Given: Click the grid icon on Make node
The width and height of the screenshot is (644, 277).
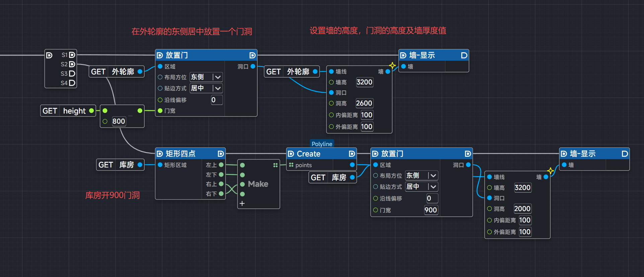Looking at the screenshot, I should coord(275,165).
